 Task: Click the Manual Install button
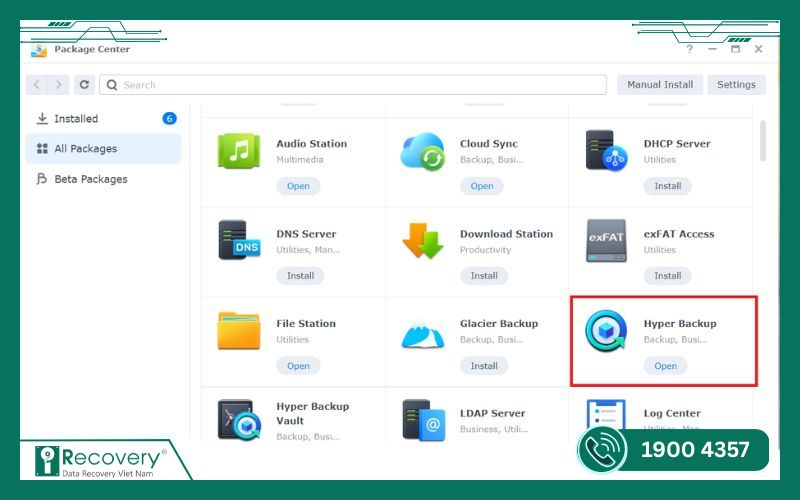660,85
